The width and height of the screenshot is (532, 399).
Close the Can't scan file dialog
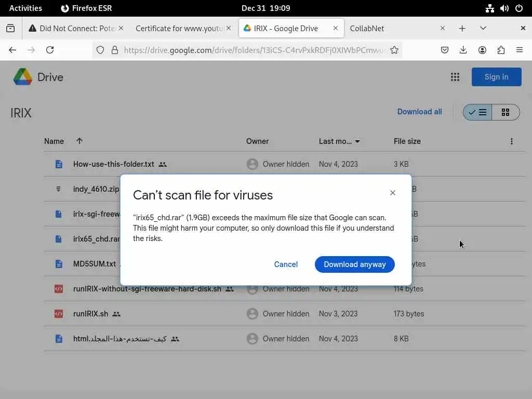tap(393, 193)
